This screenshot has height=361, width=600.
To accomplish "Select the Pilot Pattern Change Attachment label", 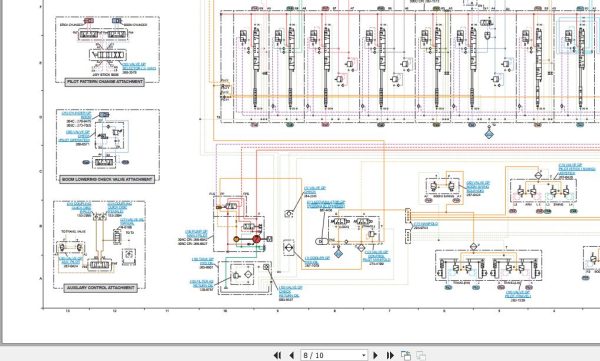I will (x=105, y=82).
